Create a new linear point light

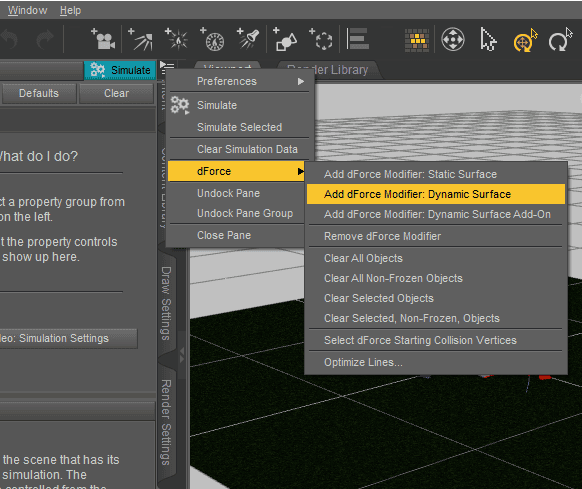coord(212,39)
